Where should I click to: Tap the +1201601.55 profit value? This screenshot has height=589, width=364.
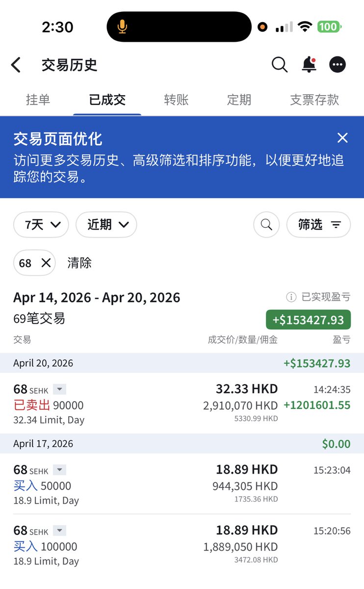(x=317, y=405)
